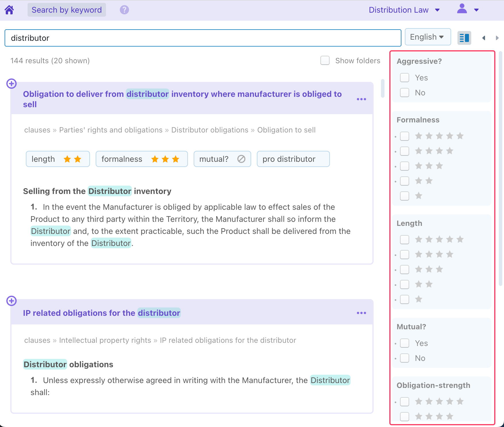Image resolution: width=504 pixels, height=427 pixels.
Task: Click the pro distributor tag
Action: 293,159
